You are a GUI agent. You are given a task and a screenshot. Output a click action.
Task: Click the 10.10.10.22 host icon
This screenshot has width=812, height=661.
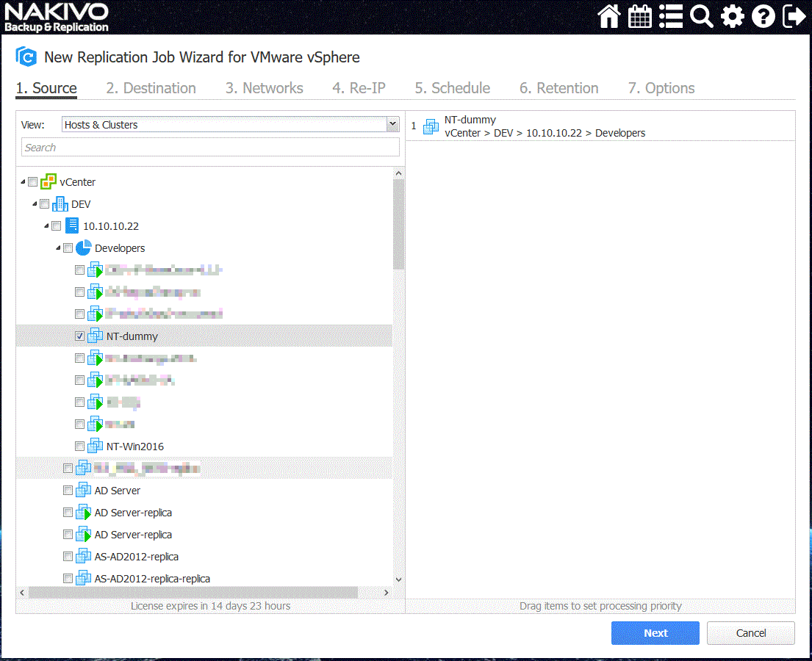(x=72, y=225)
